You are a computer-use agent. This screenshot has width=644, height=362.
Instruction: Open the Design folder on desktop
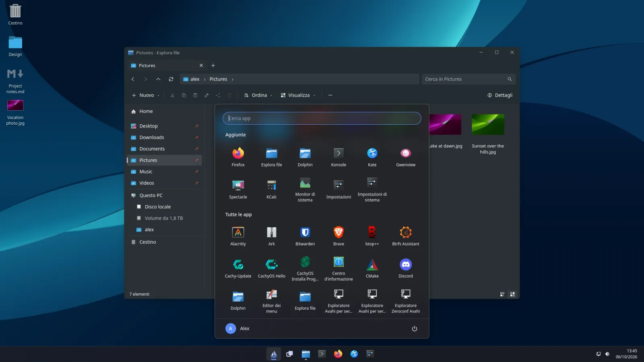15,46
